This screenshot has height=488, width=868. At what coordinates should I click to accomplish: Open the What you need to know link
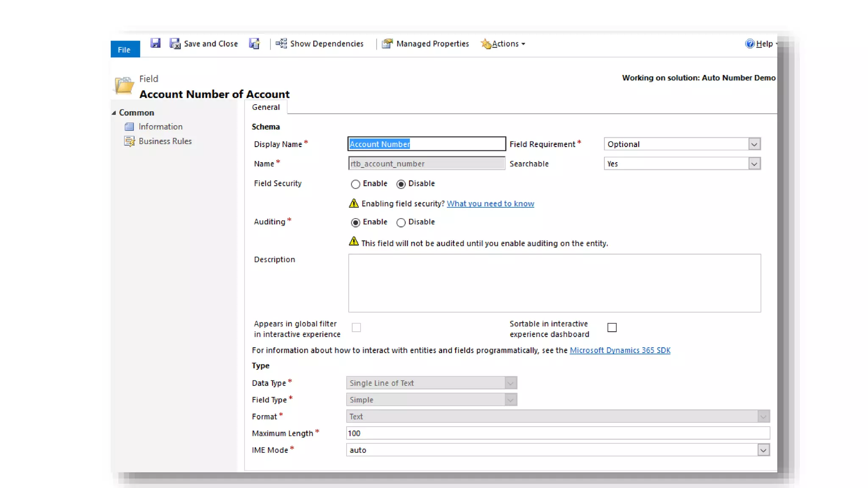490,204
